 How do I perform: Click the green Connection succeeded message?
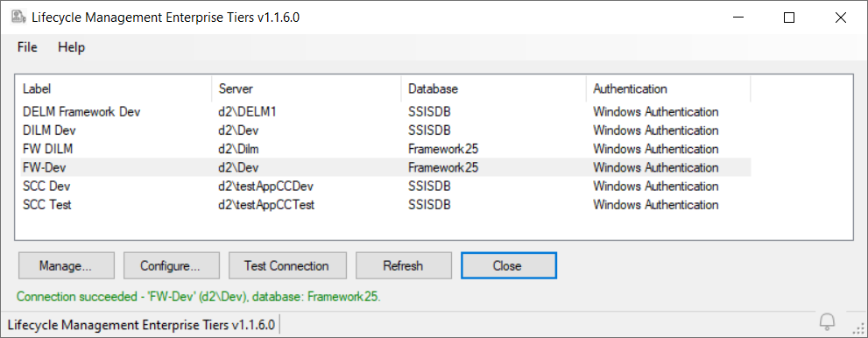click(199, 297)
